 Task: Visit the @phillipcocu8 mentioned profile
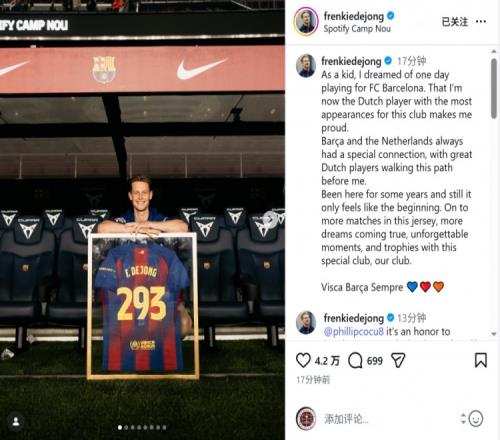pos(354,332)
